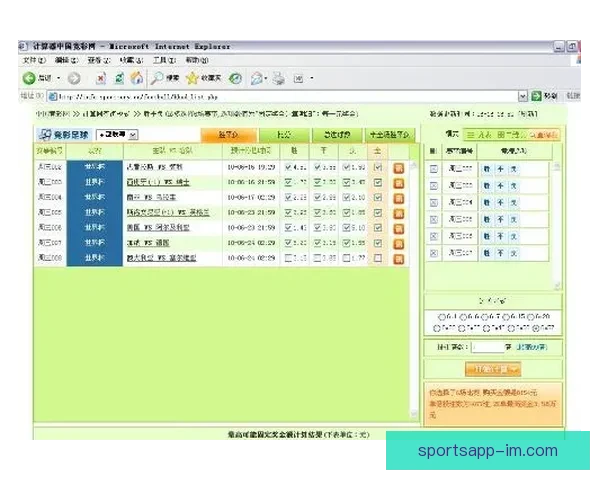Check 负 odds checkbox for 周三008
This screenshot has width=600, height=480.
click(x=346, y=258)
